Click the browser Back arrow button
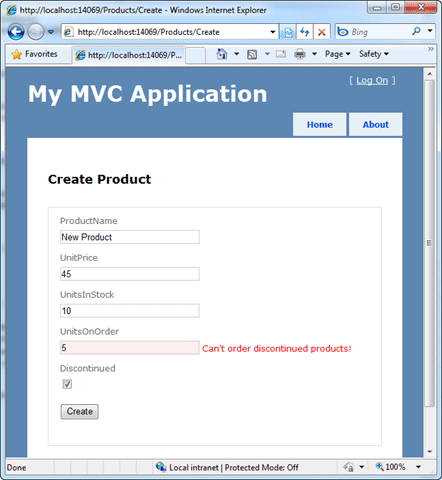 (16, 32)
